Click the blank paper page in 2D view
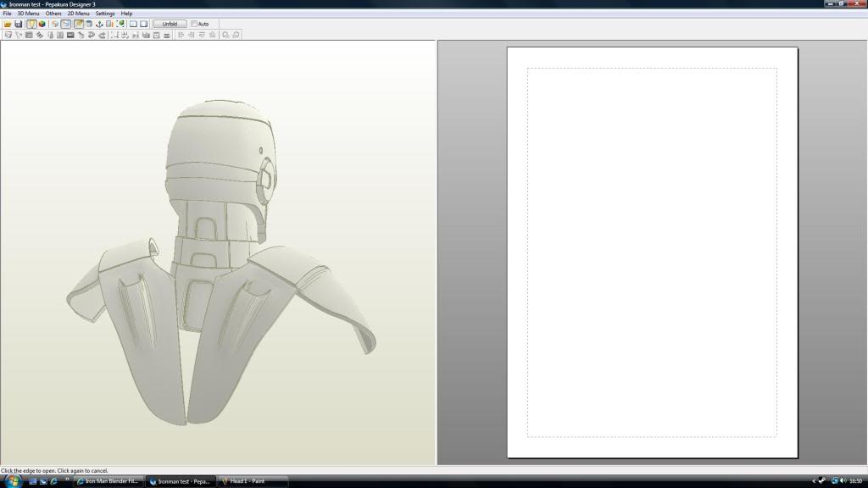The image size is (868, 488). pos(653,252)
